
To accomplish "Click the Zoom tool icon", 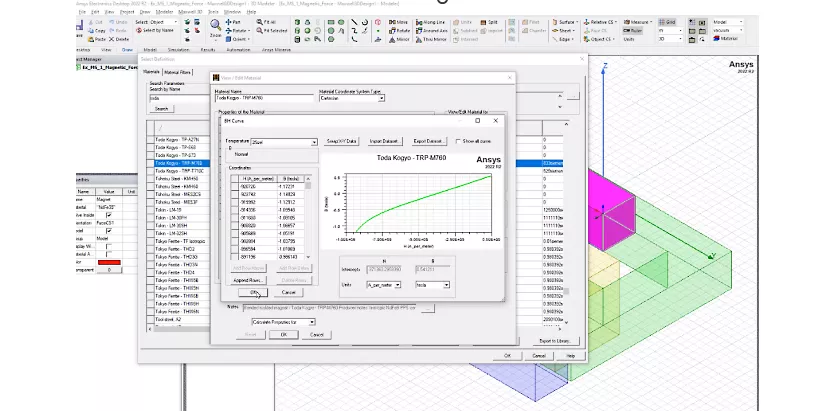I will click(215, 26).
